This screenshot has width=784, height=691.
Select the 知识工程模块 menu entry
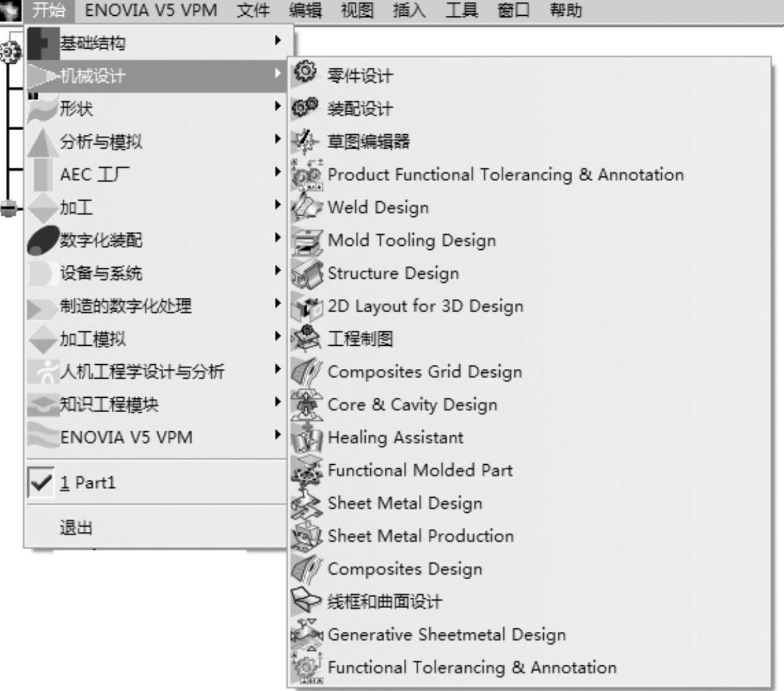(x=156, y=404)
